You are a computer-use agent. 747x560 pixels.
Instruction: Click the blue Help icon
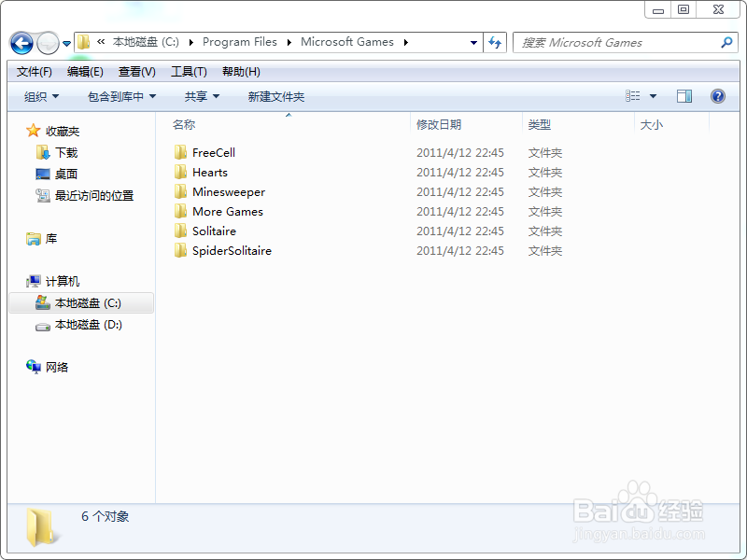717,96
